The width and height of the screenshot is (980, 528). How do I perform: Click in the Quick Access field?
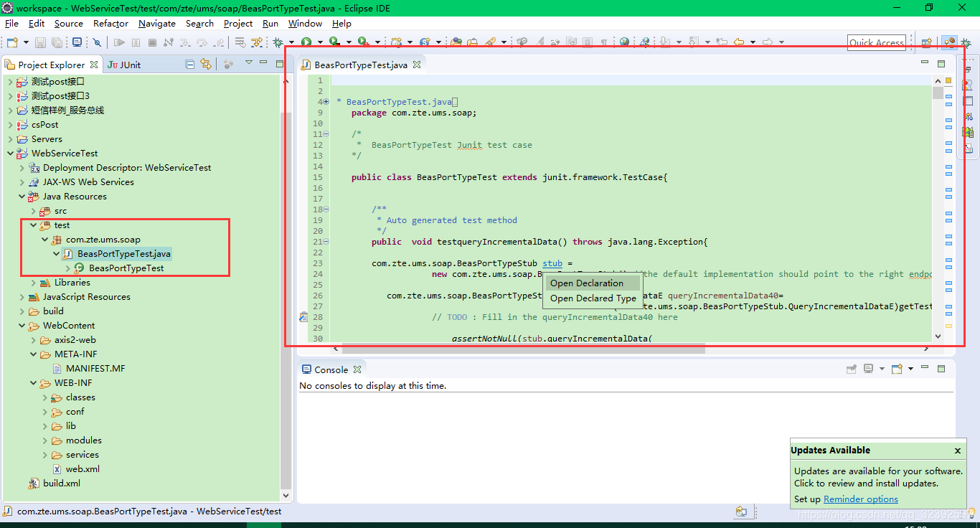click(876, 42)
